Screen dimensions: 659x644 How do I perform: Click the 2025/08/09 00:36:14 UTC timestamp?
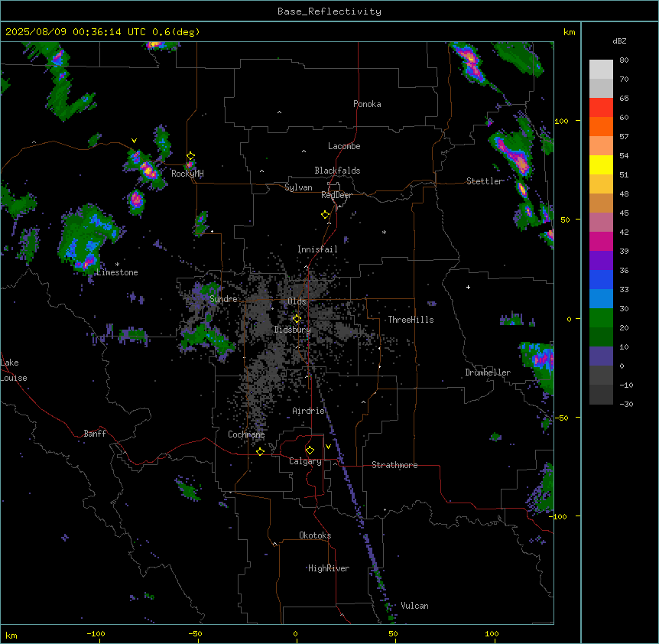coord(75,32)
